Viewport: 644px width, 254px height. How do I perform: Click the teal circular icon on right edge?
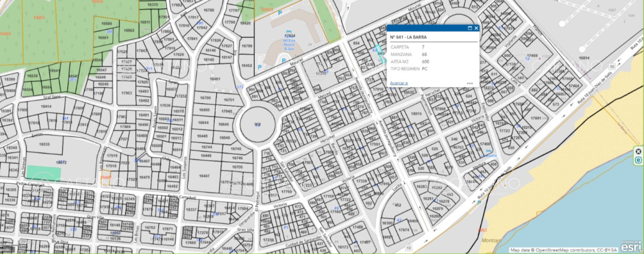(639, 160)
